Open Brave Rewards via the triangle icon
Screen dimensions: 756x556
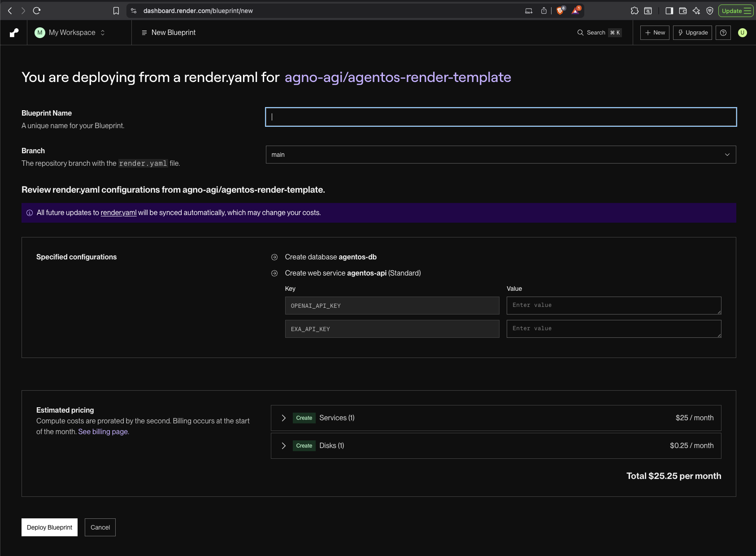coord(575,10)
